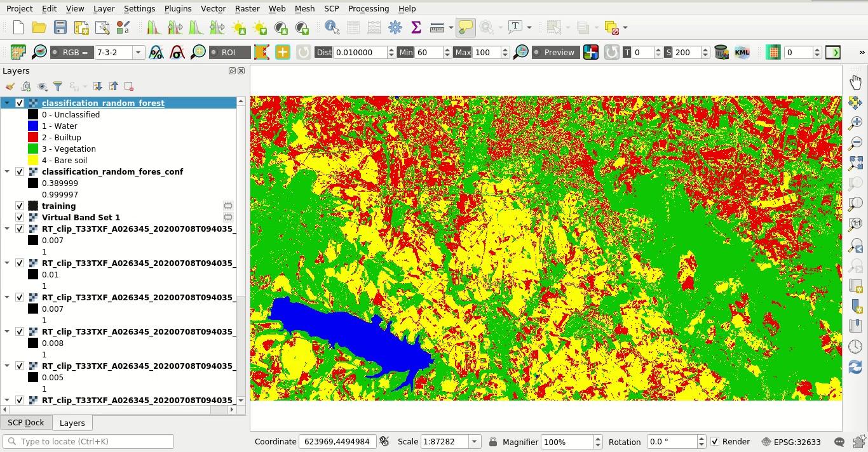This screenshot has width=868, height=452.
Task: Disable the Render checkbox in status bar
Action: [x=714, y=441]
